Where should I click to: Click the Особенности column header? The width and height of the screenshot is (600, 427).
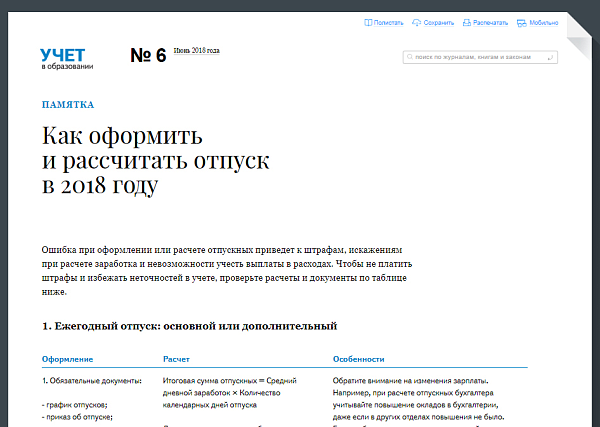point(359,359)
